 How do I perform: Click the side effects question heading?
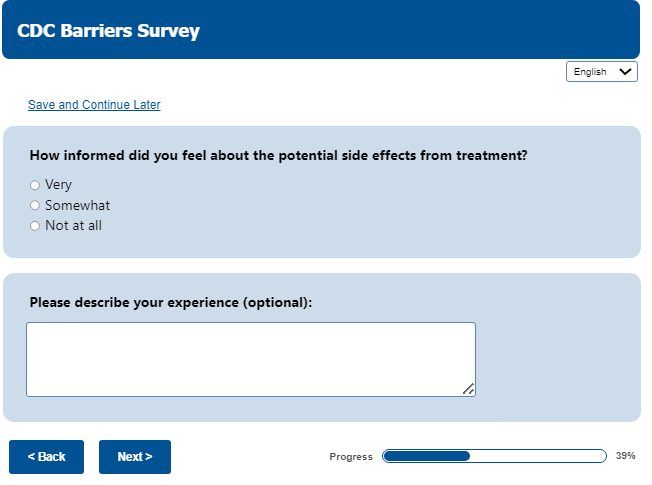click(278, 156)
